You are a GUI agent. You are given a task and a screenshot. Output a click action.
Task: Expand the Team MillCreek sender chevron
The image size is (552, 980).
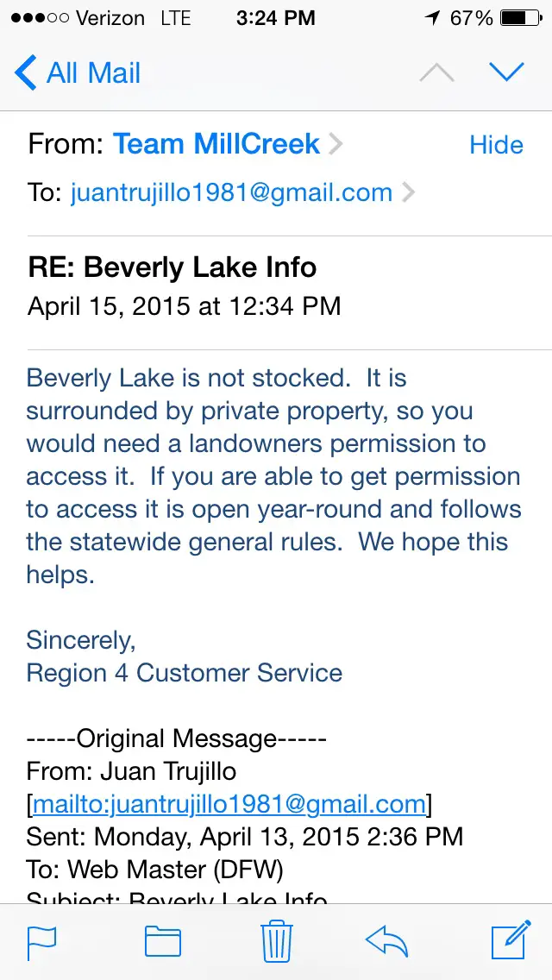[x=336, y=144]
